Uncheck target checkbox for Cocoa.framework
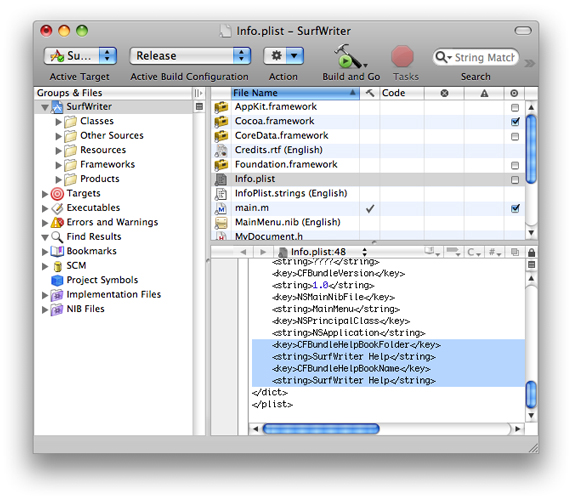The height and width of the screenshot is (500, 572). pos(515,121)
